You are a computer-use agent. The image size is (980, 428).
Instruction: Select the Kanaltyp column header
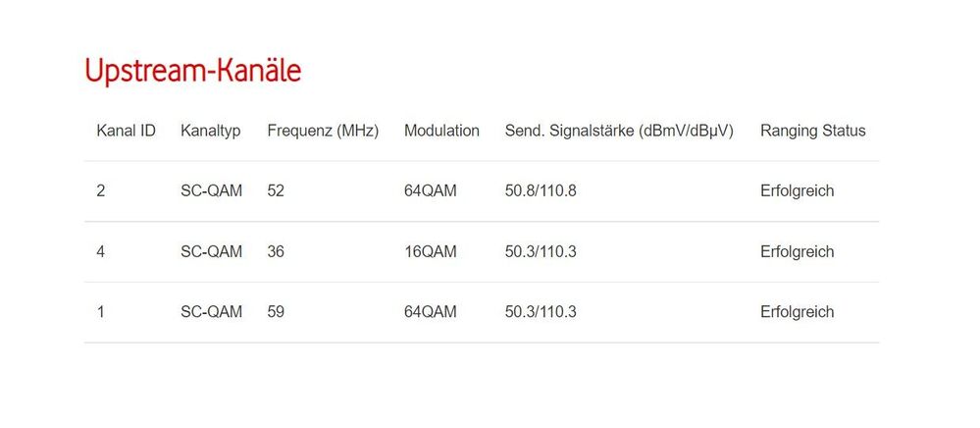pos(210,131)
